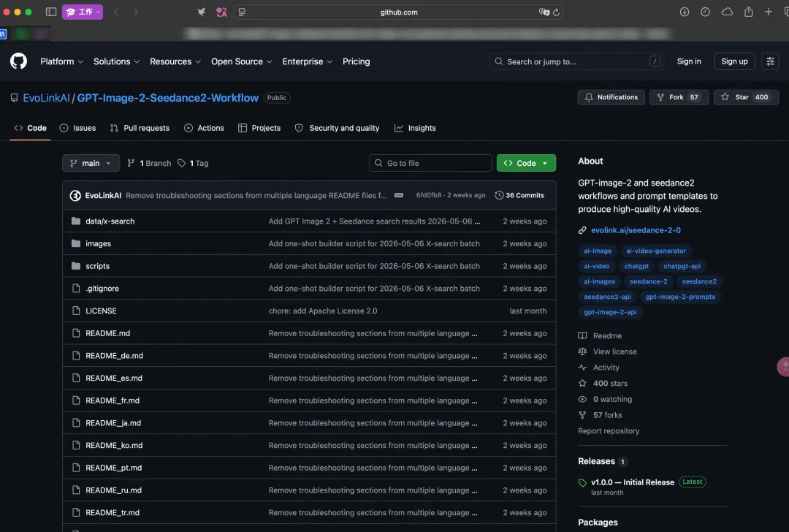789x532 pixels.
Task: Open 36 Commits history
Action: [x=519, y=195]
